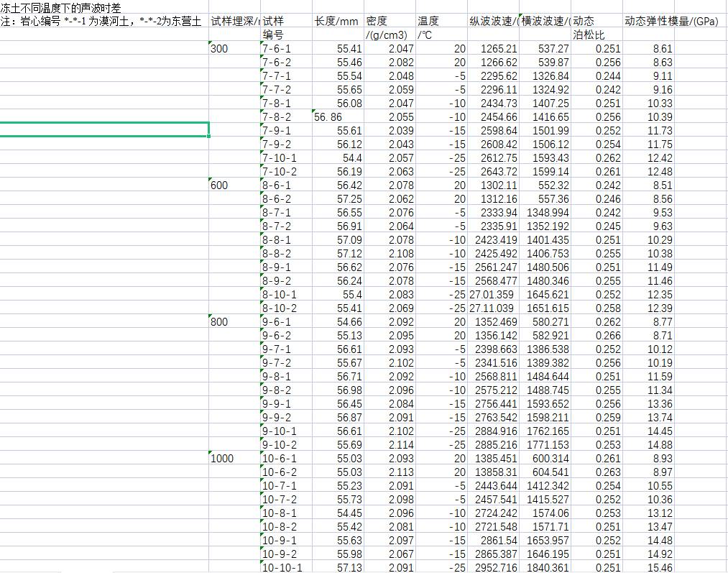The width and height of the screenshot is (728, 573).
Task: Click sample ID cell 10-10-1
Action: (283, 567)
